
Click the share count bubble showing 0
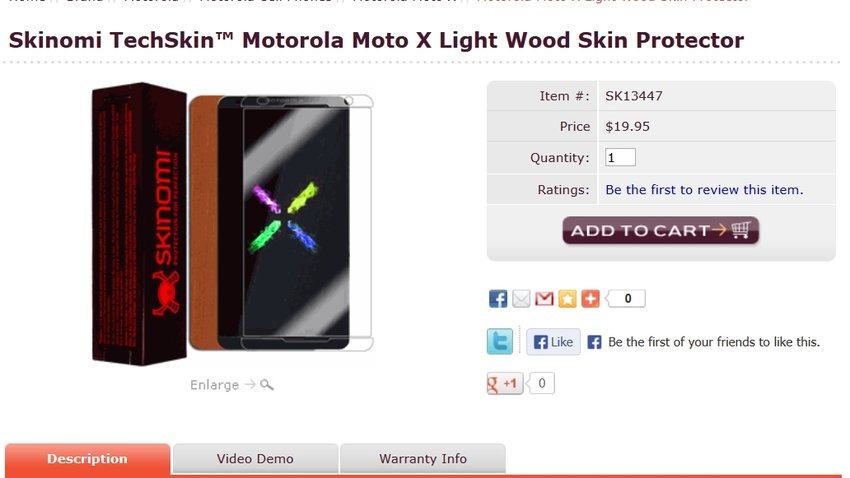click(x=627, y=299)
